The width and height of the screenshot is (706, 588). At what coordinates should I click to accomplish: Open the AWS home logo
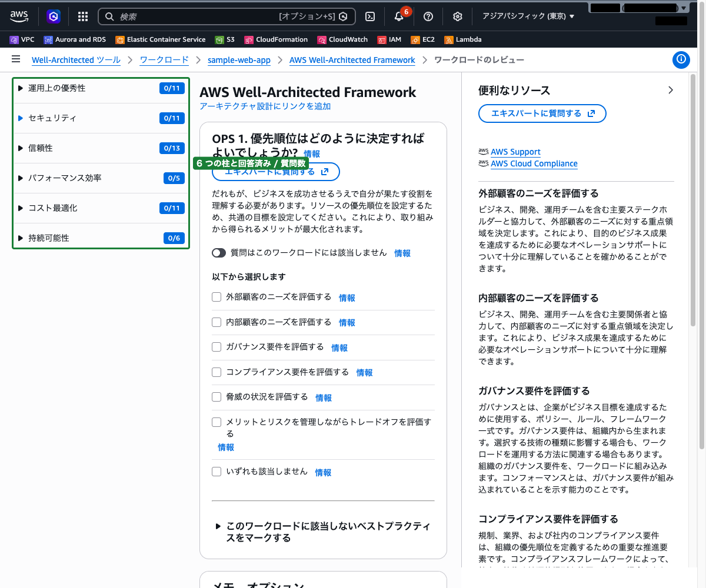coord(19,16)
